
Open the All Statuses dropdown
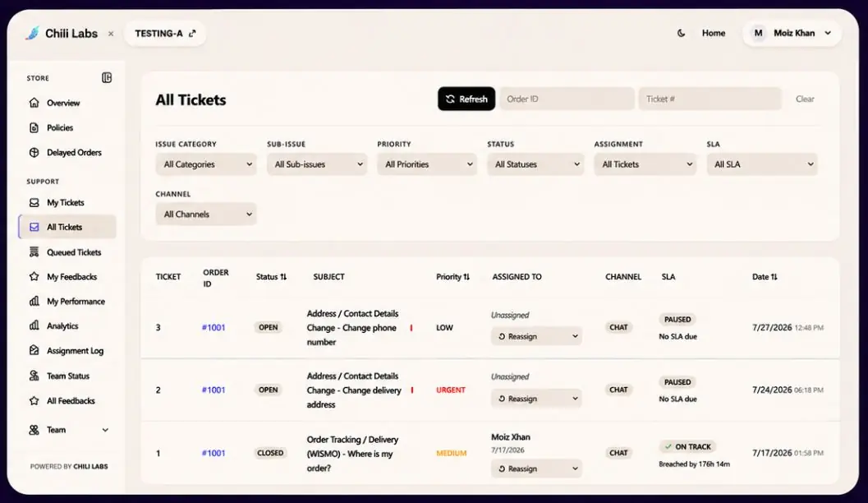click(535, 164)
